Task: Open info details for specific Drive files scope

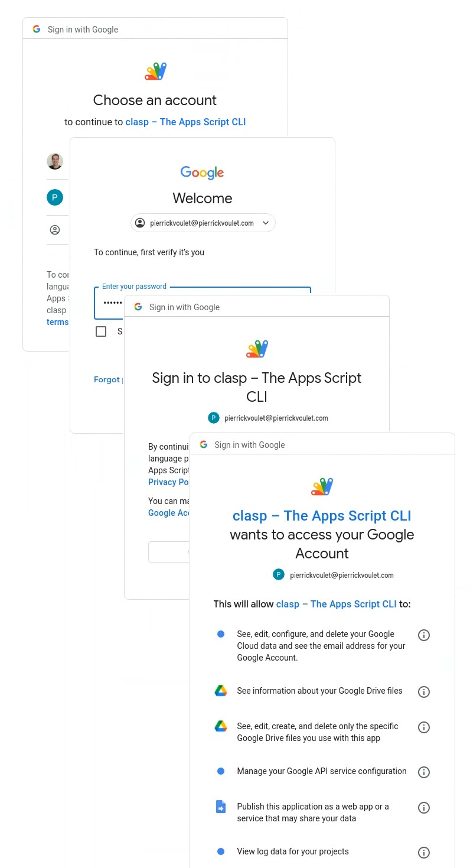Action: click(x=424, y=727)
